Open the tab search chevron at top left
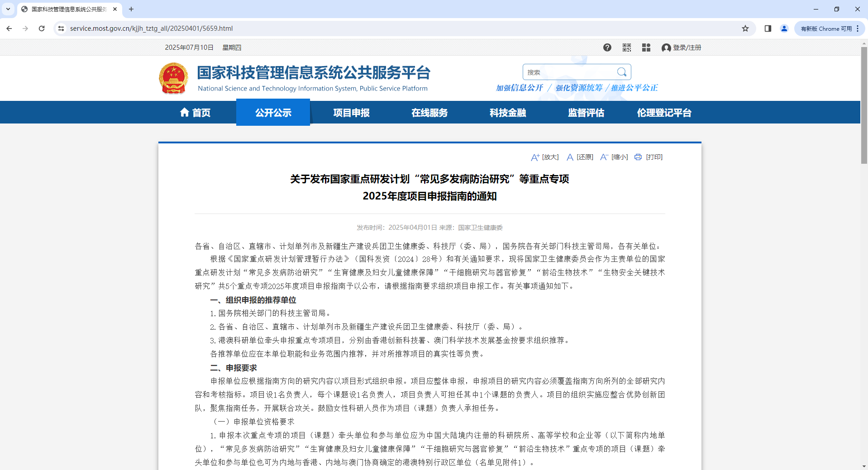This screenshot has height=470, width=868. [7, 9]
